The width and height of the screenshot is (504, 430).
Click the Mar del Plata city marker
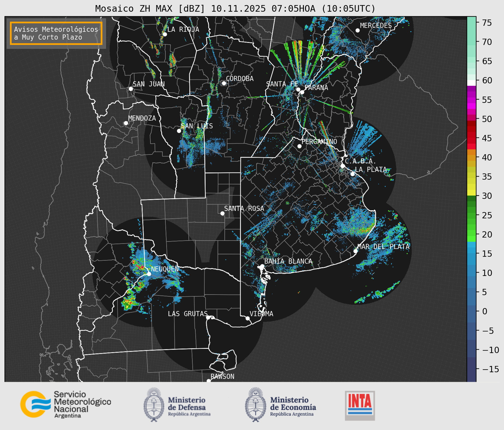click(356, 251)
